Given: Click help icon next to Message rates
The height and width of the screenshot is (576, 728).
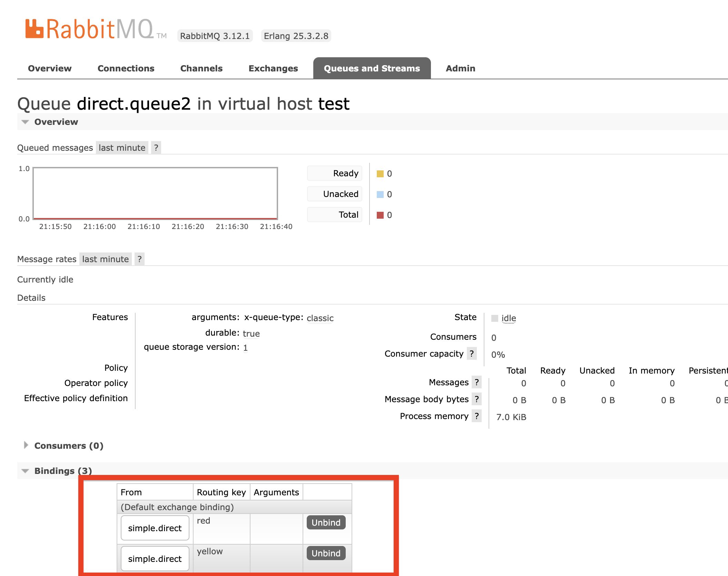Looking at the screenshot, I should coord(139,259).
